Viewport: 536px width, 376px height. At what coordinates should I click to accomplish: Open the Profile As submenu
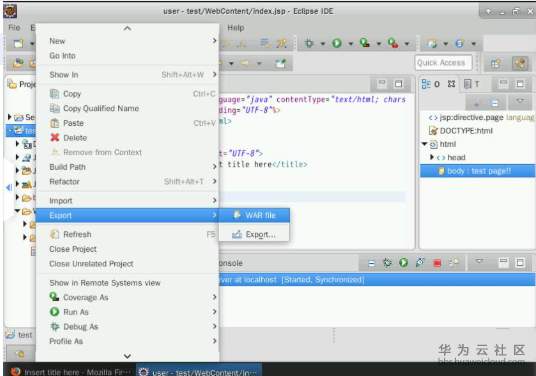click(127, 341)
